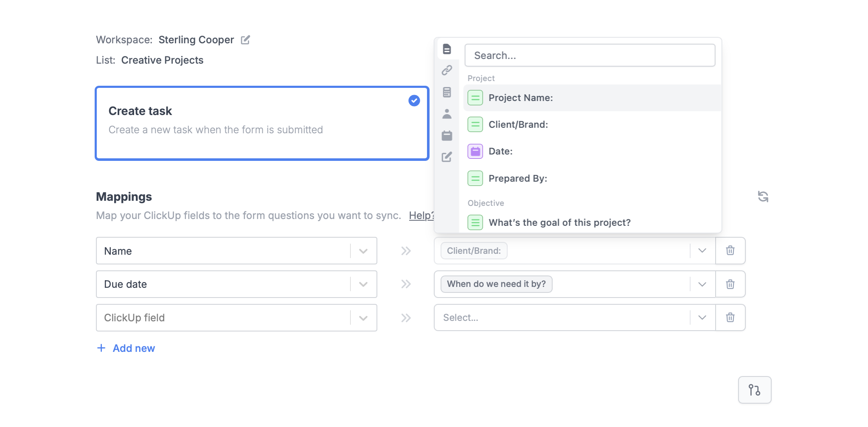This screenshot has width=868, height=427.
Task: Toggle the checkmark on the Create task card
Action: point(413,101)
